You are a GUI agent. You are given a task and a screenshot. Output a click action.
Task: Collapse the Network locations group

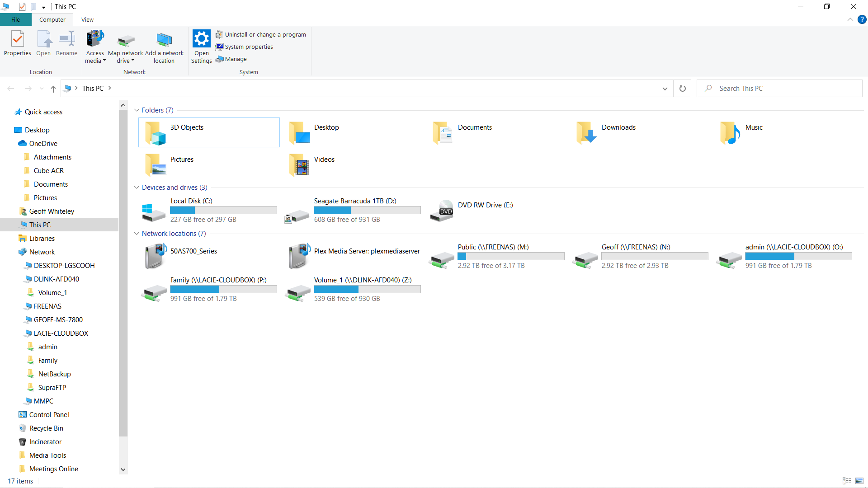[137, 234]
